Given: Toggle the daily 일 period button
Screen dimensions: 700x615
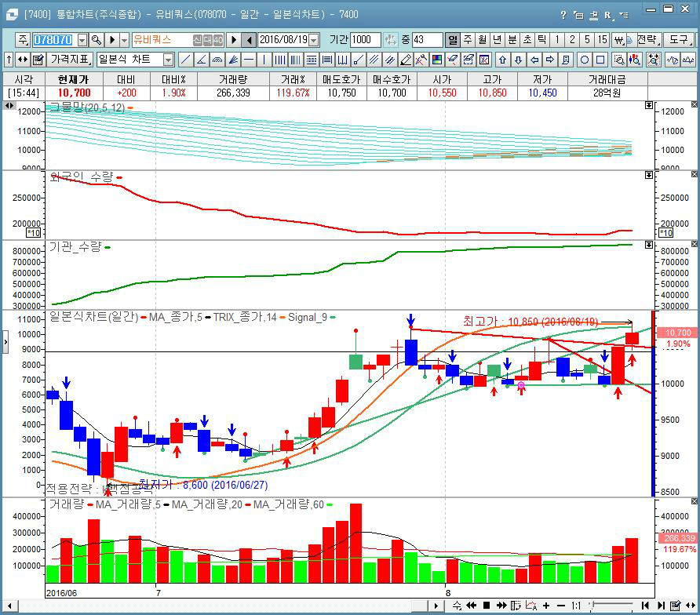Looking at the screenshot, I should [453, 40].
